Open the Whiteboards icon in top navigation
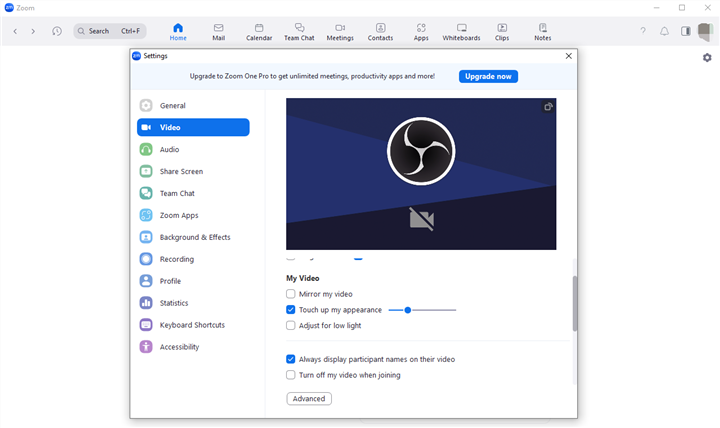720x428 pixels. [x=461, y=31]
